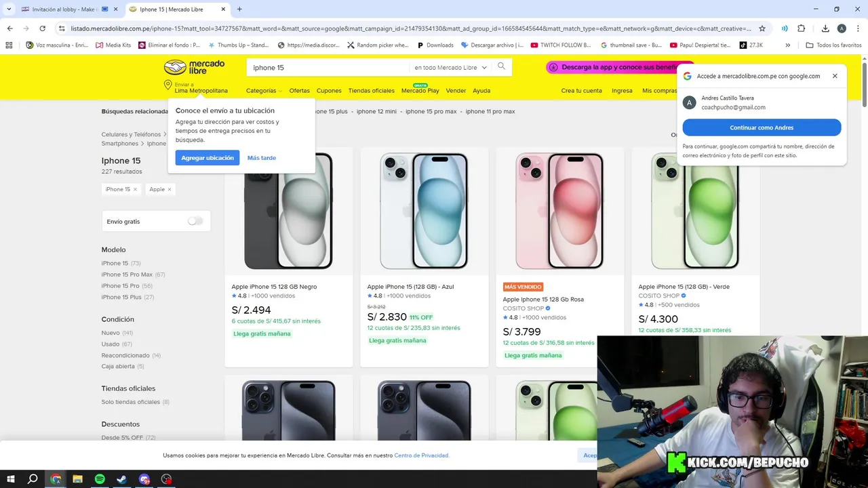Open the tab search dropdown arrow
868x488 pixels.
(x=9, y=9)
